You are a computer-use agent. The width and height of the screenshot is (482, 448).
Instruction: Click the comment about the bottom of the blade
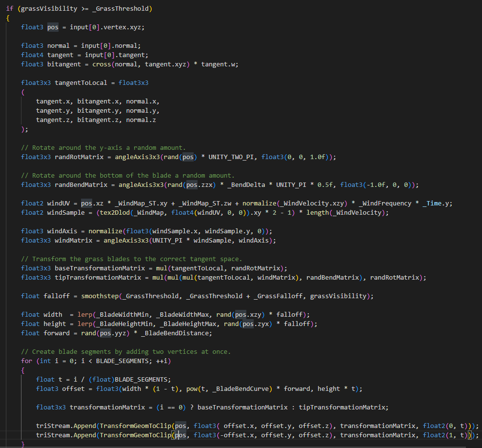tap(128, 176)
